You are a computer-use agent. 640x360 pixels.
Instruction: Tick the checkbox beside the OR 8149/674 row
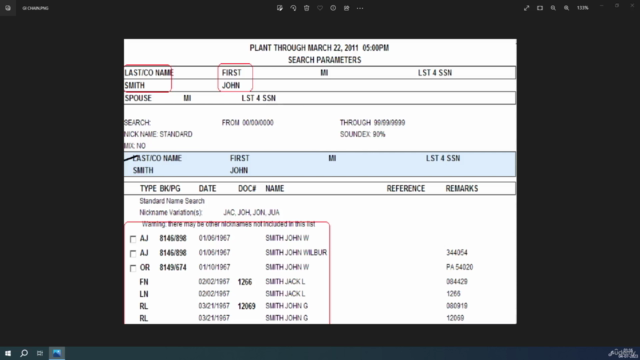[x=133, y=268]
